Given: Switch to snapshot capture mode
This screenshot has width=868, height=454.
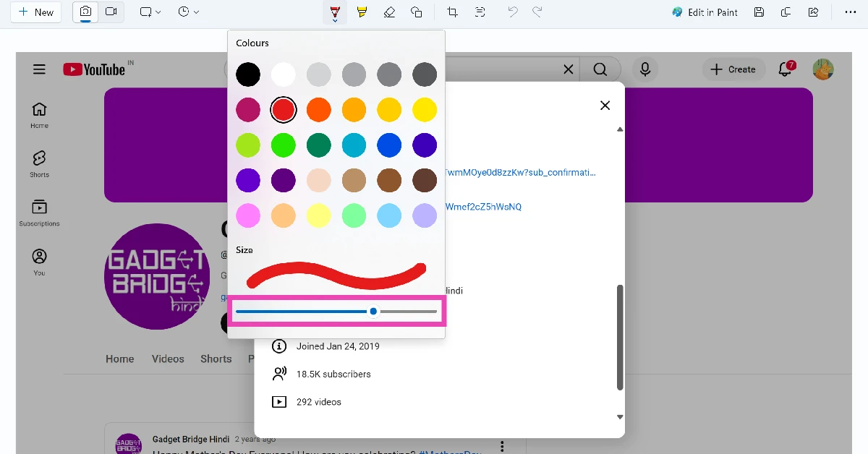Looking at the screenshot, I should (x=85, y=12).
